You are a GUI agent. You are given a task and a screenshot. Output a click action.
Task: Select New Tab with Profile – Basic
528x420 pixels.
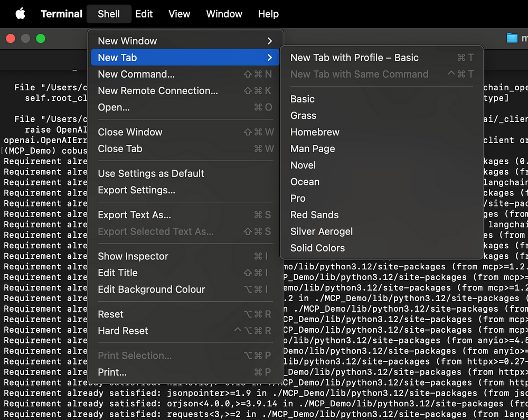(x=354, y=58)
